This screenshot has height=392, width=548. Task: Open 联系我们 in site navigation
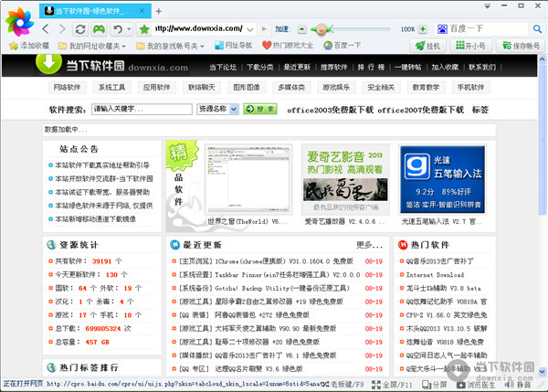(482, 67)
